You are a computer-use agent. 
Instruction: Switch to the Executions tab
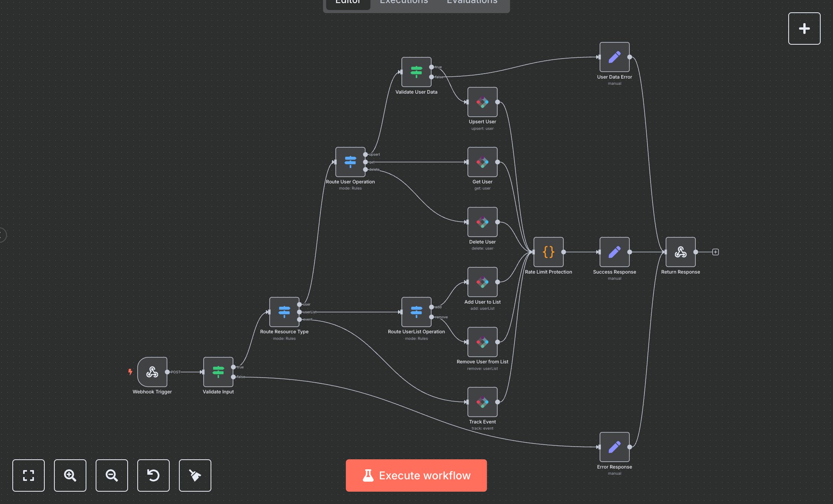click(x=403, y=2)
